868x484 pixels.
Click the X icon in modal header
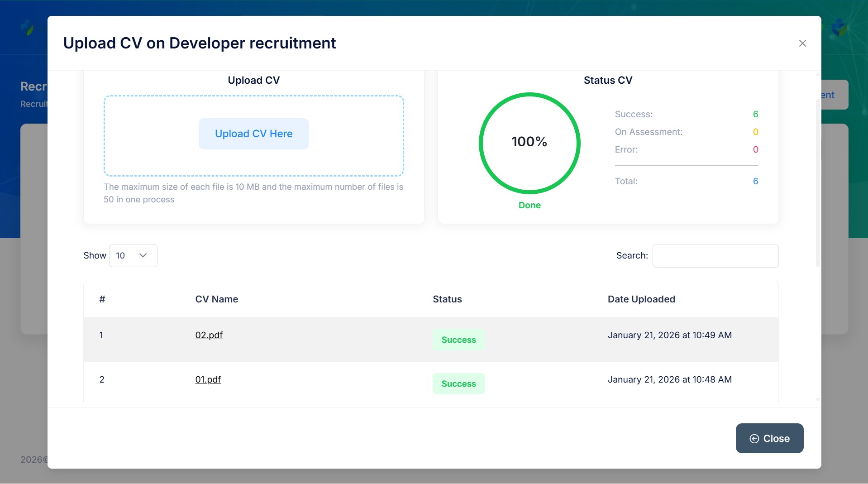tap(802, 43)
